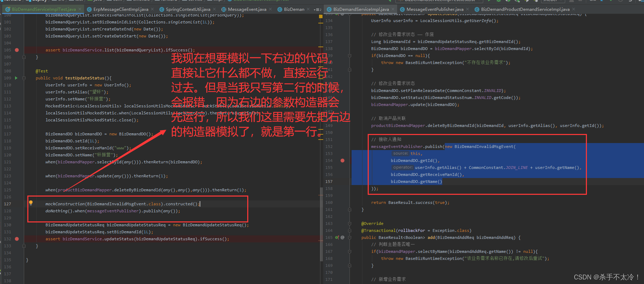Viewport: 644px width, 284px height.
Task: Remove the breakpoint on line 105
Action: pos(17,50)
